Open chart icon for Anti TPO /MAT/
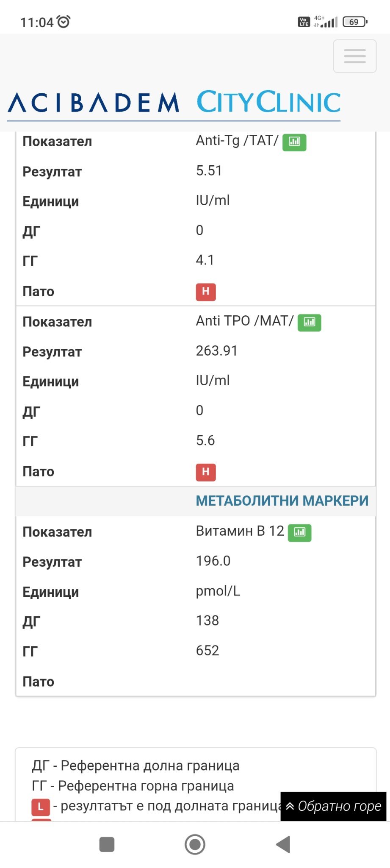 [310, 322]
